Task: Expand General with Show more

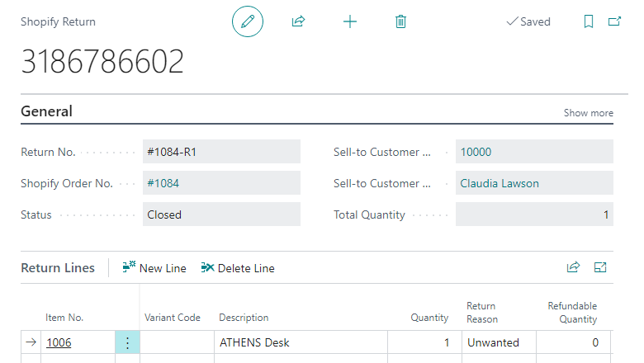Action: [588, 113]
